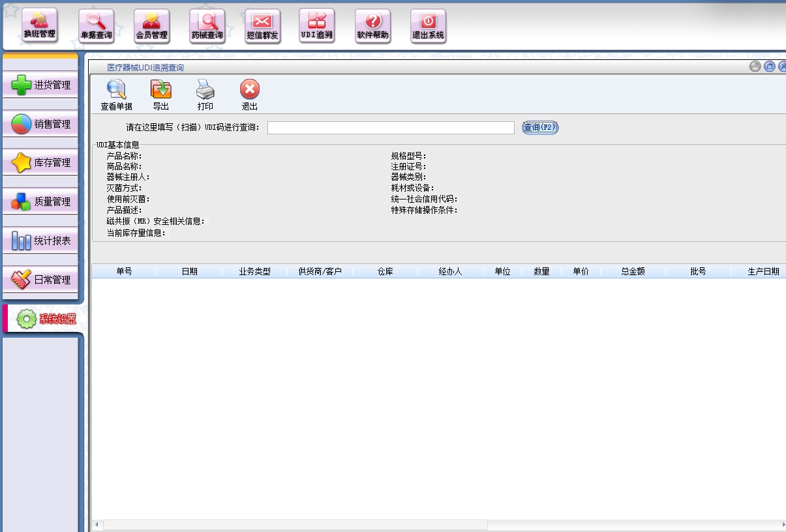The image size is (786, 532).
Task: Click the 短信群发 bulk SMS icon
Action: point(262,27)
